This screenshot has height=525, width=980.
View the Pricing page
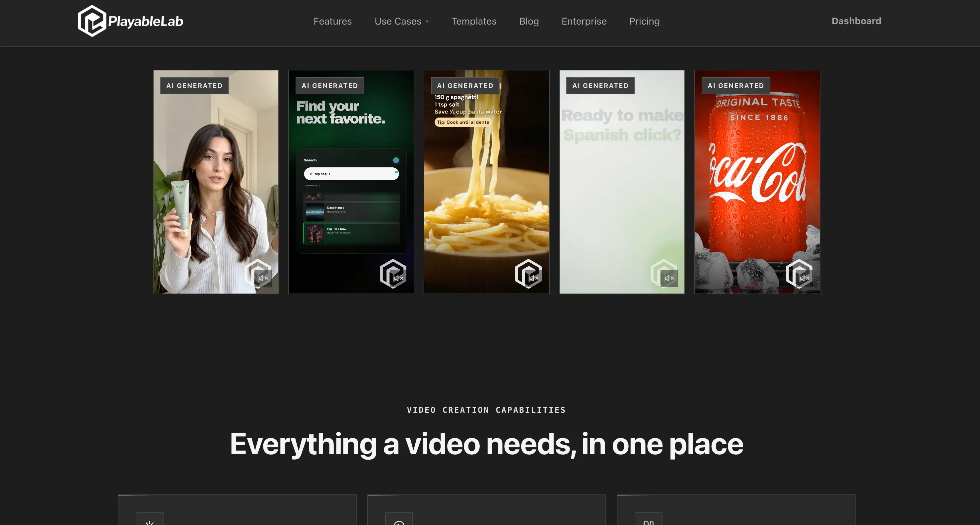[x=645, y=21]
